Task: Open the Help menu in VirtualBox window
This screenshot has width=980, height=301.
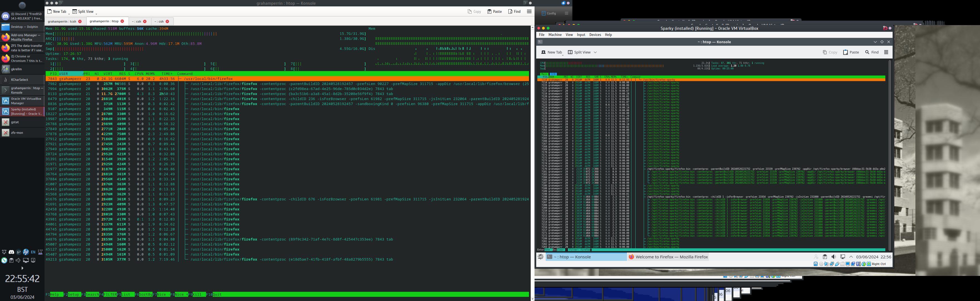Action: point(608,35)
